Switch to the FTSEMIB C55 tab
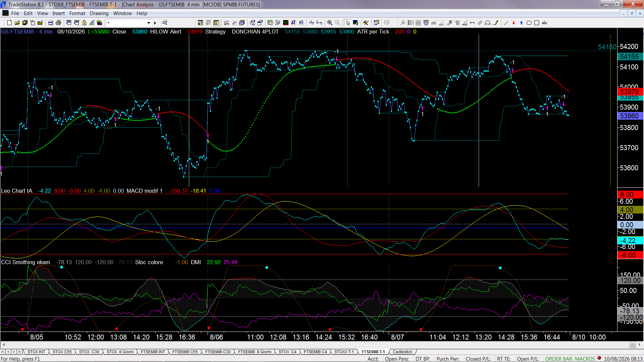The width and height of the screenshot is (644, 362). pyautogui.click(x=185, y=352)
